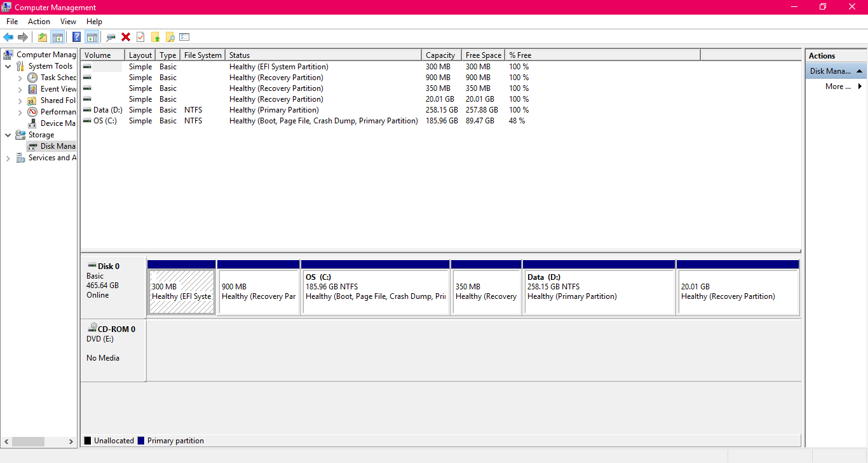Screen dimensions: 868x463
Task: Open the Help menu
Action: 94,22
